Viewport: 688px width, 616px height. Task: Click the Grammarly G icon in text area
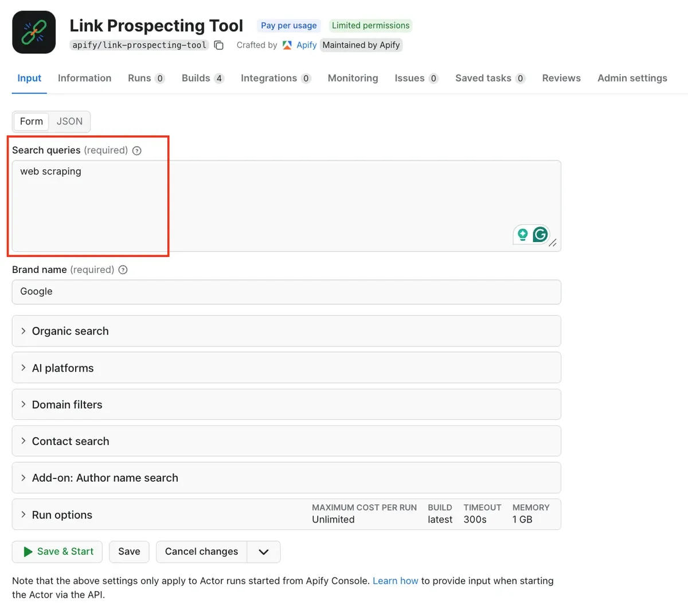click(x=540, y=234)
